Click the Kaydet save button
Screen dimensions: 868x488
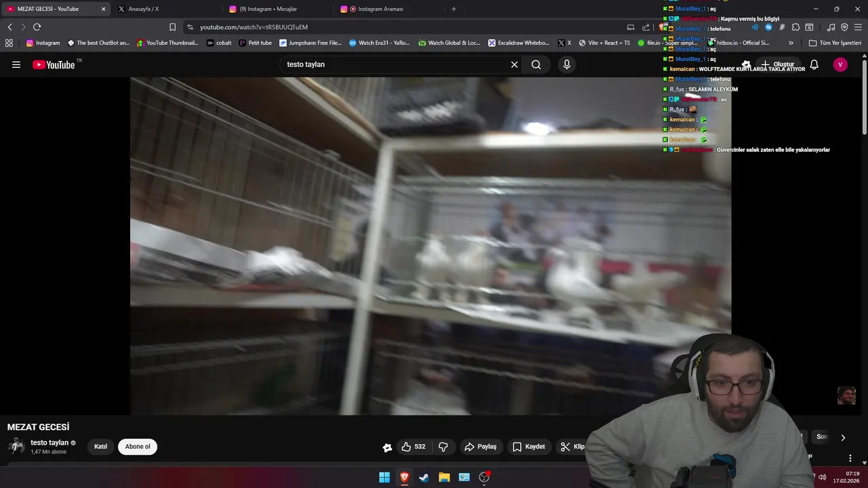pyautogui.click(x=529, y=447)
